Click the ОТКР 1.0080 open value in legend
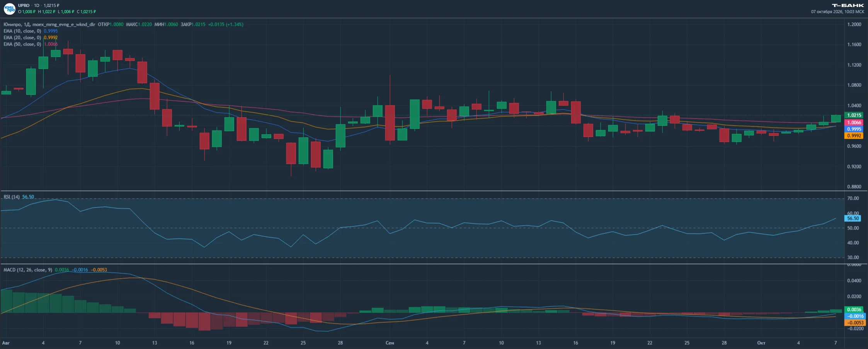 pos(111,24)
